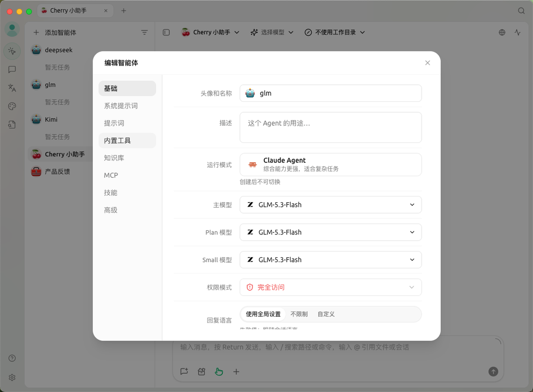Open the translate icon in sidebar
The image size is (533, 392).
[x=12, y=88]
